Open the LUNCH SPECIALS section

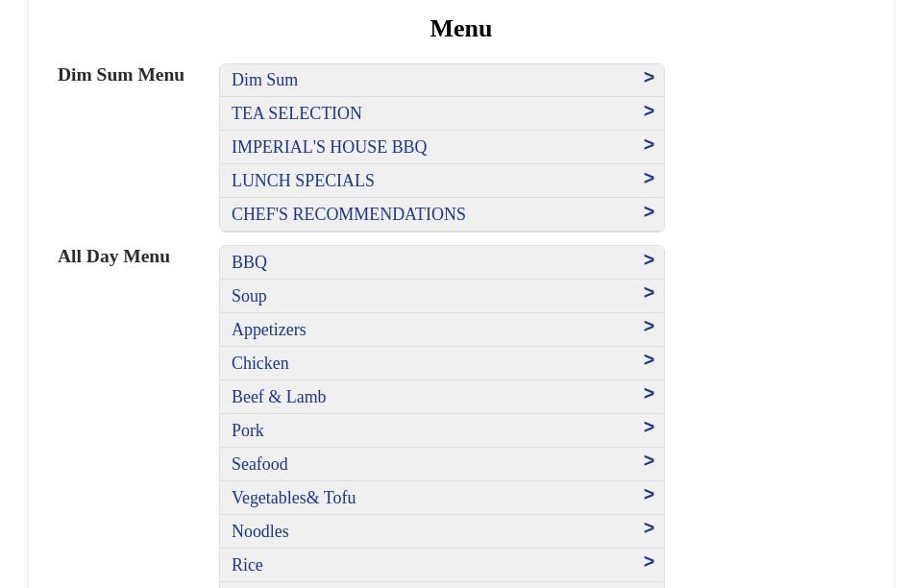[303, 181]
